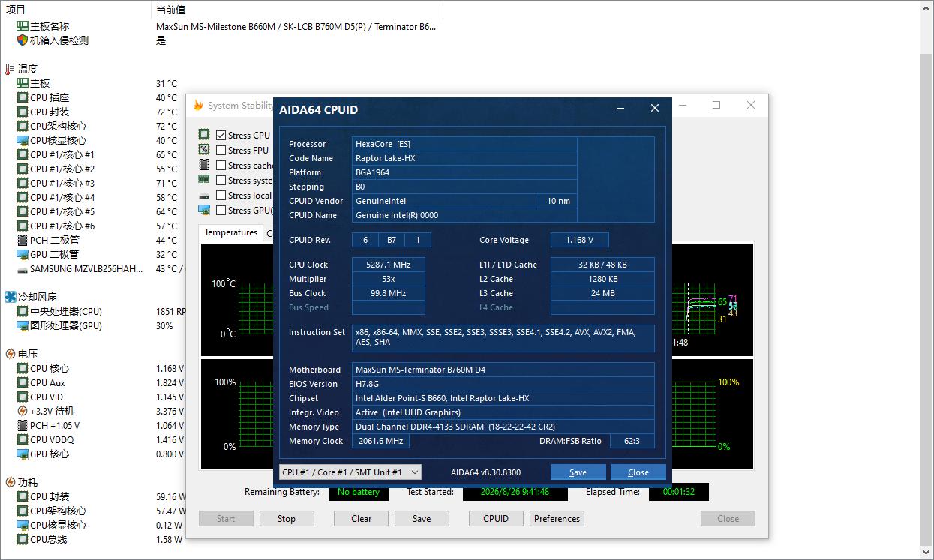934x560 pixels.
Task: Click the percent icon beside Stress FPU
Action: pyautogui.click(x=204, y=150)
